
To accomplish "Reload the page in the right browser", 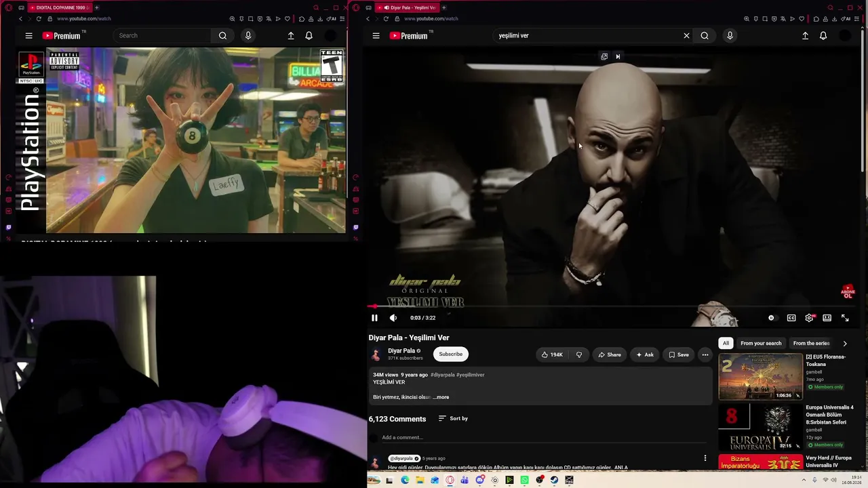I will pos(386,19).
